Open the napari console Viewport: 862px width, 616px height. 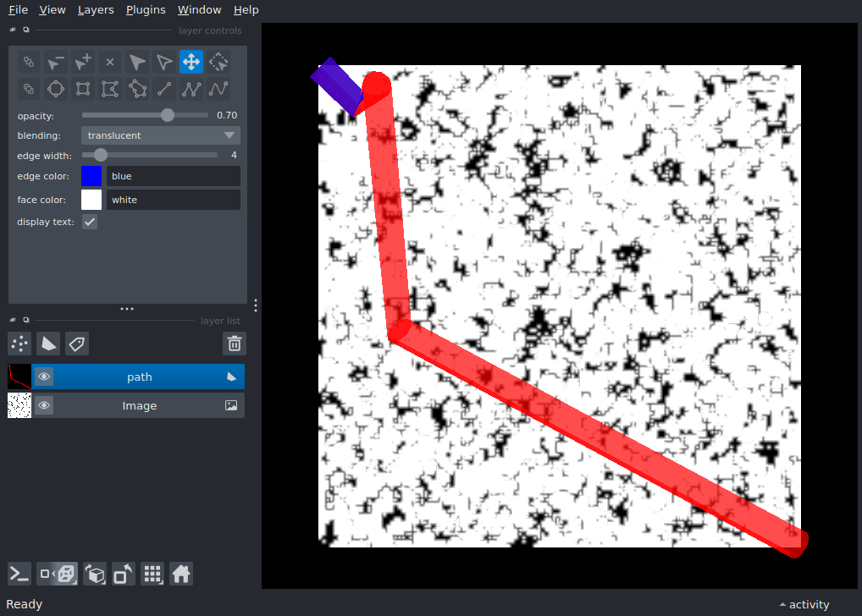(x=19, y=574)
